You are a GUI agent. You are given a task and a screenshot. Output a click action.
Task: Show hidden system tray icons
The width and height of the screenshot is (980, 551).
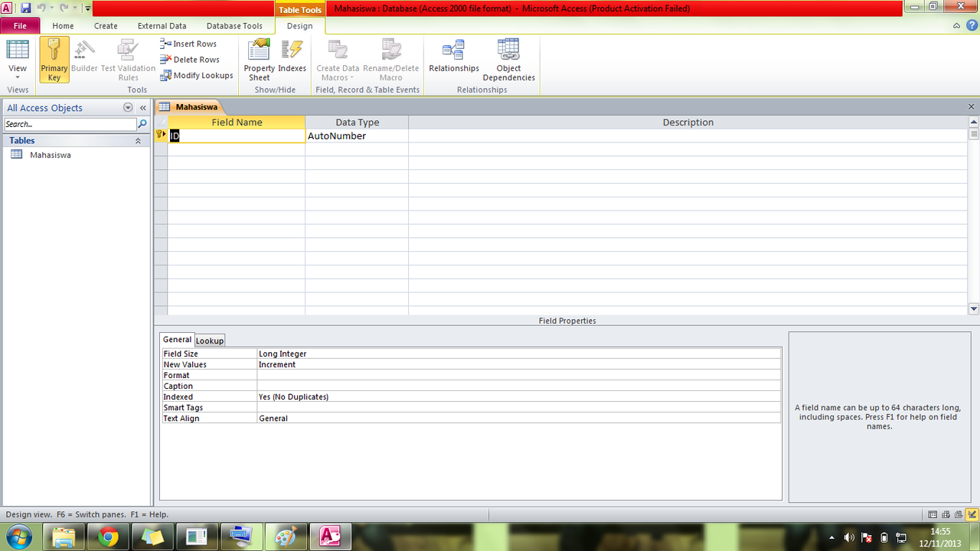[833, 537]
